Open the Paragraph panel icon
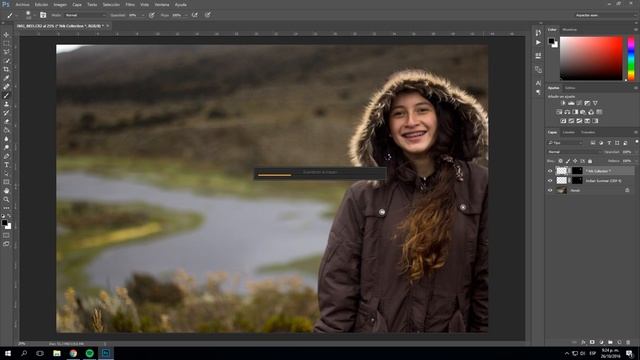640x360 pixels. click(x=538, y=92)
